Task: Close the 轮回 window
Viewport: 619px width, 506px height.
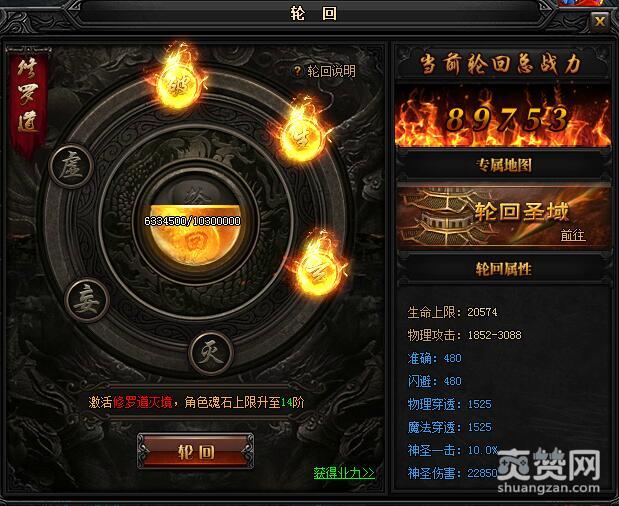Action: click(600, 21)
